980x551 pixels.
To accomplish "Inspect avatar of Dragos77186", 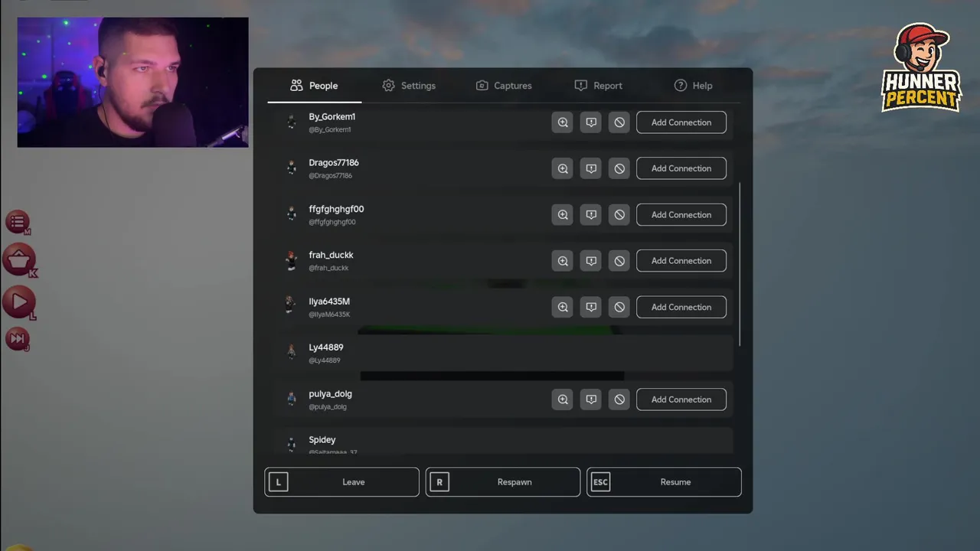I will (x=563, y=168).
